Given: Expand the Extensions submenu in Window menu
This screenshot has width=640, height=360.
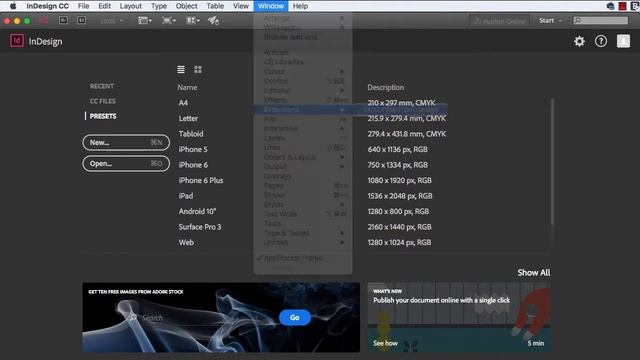Looking at the screenshot, I should tap(302, 110).
